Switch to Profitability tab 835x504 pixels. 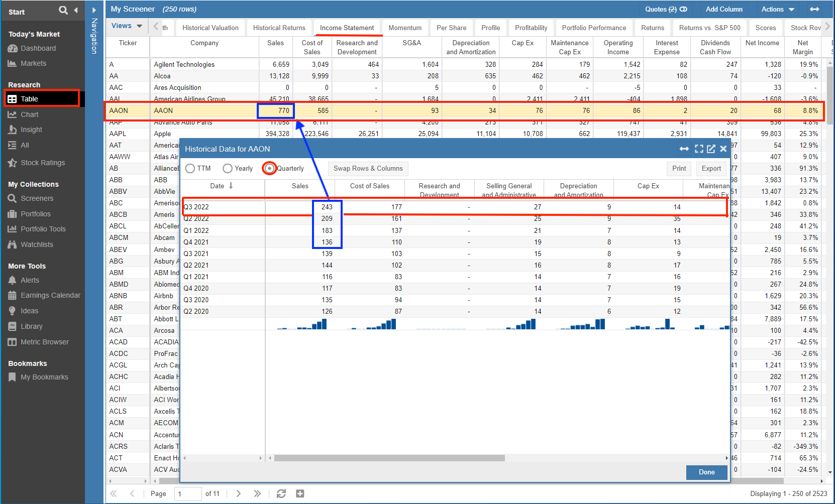click(x=531, y=28)
